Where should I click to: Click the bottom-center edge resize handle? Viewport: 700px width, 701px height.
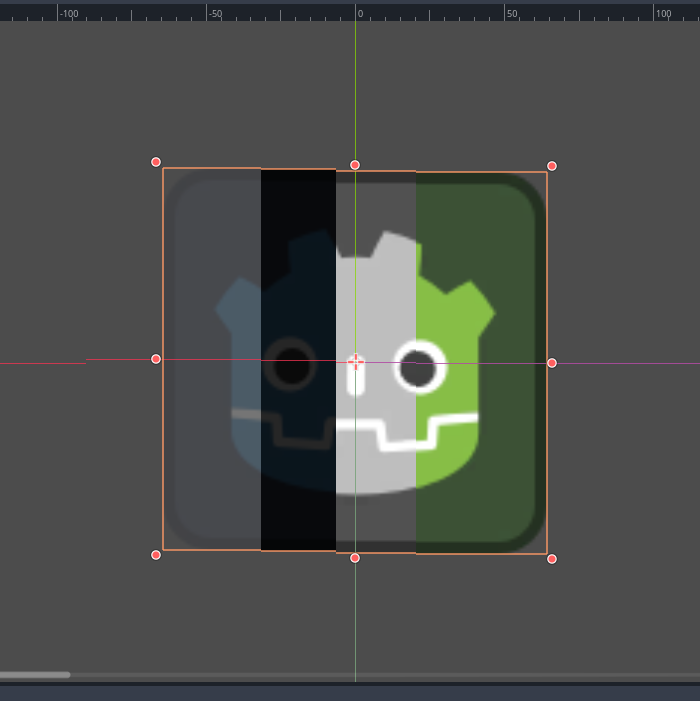pyautogui.click(x=355, y=558)
